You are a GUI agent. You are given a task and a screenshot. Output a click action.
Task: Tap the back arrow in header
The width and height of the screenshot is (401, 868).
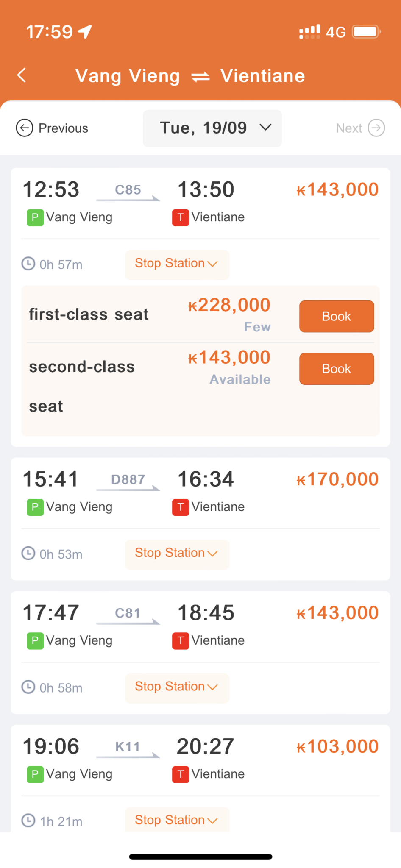22,75
